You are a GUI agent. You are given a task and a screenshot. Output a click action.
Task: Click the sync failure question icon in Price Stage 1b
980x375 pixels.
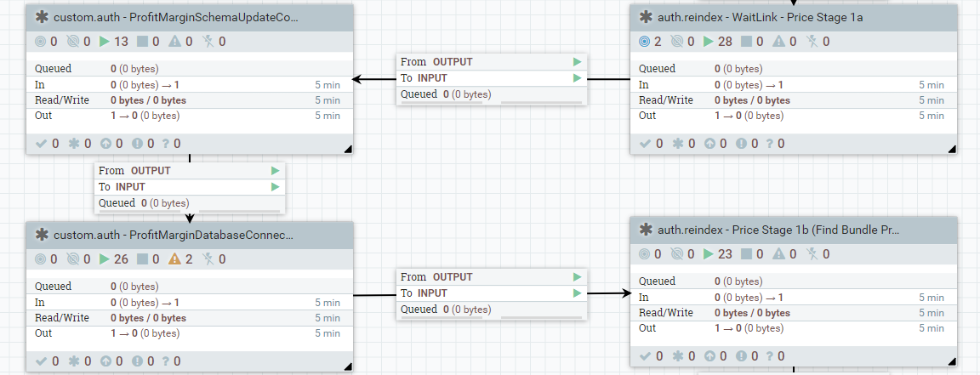click(769, 355)
